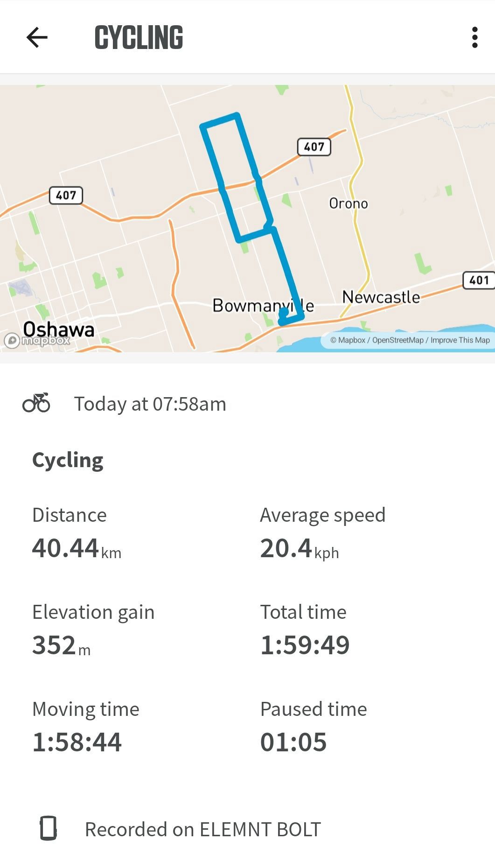Click the Oshawa city label on map

pyautogui.click(x=59, y=329)
